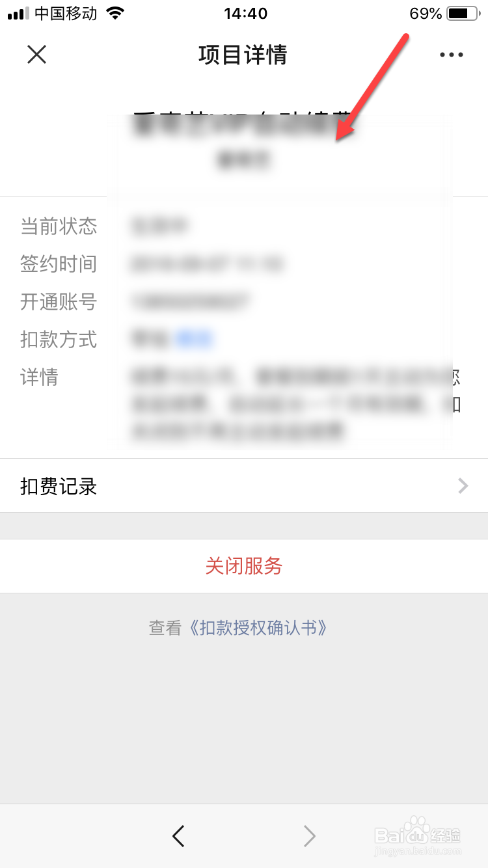Tap the Wi-Fi icon in status bar

pyautogui.click(x=115, y=13)
